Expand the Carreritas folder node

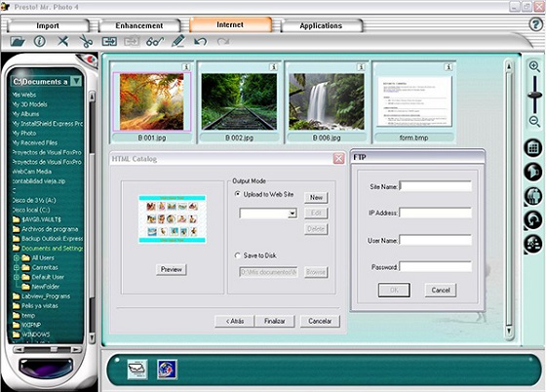click(16, 267)
